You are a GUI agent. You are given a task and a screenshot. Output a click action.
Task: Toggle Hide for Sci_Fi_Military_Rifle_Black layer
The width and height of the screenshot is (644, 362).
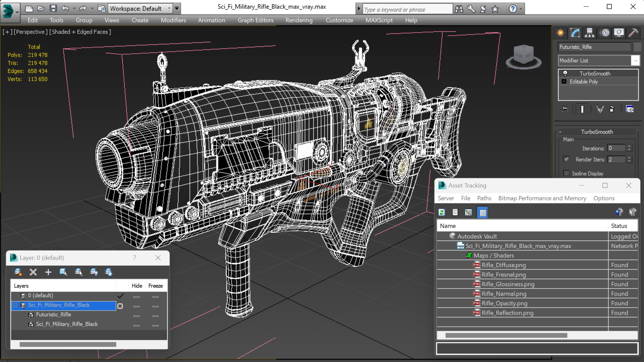136,306
